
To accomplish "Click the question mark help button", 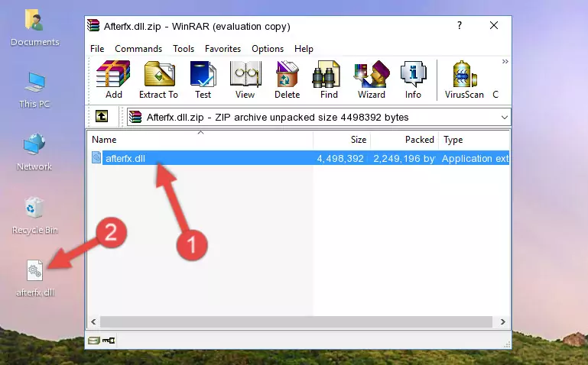I will (460, 25).
